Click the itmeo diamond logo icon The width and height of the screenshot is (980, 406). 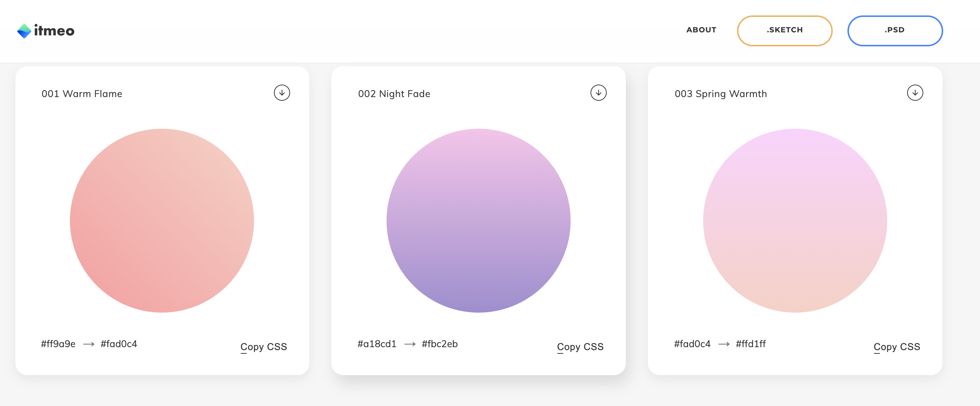click(24, 31)
